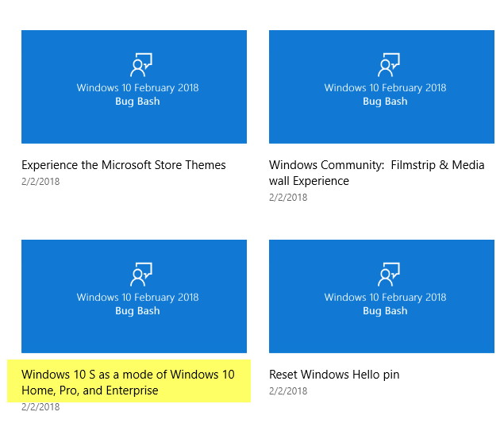Click the feedback icon on Microsoft Store Themes tile
Image resolution: width=504 pixels, height=427 pixels.
tap(141, 64)
